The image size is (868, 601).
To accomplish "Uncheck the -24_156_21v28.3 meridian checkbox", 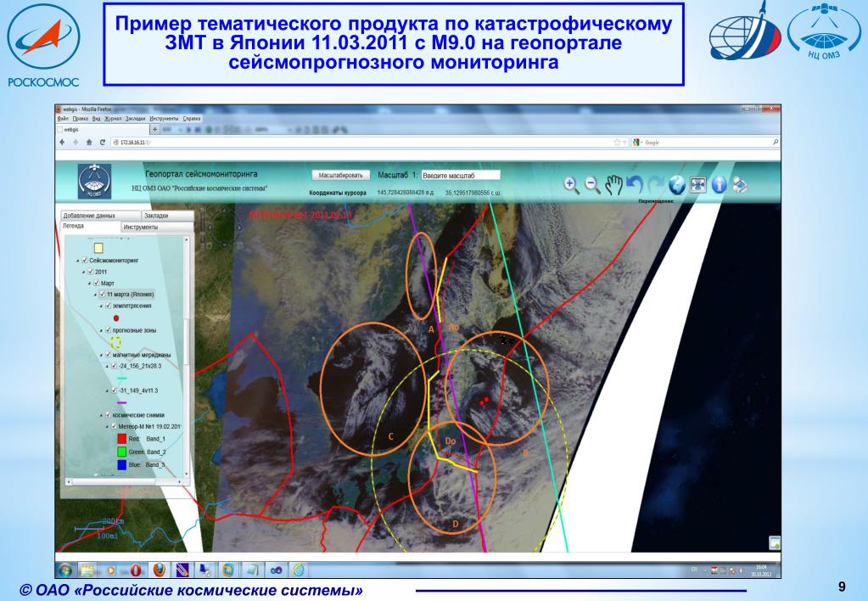I will (x=115, y=366).
